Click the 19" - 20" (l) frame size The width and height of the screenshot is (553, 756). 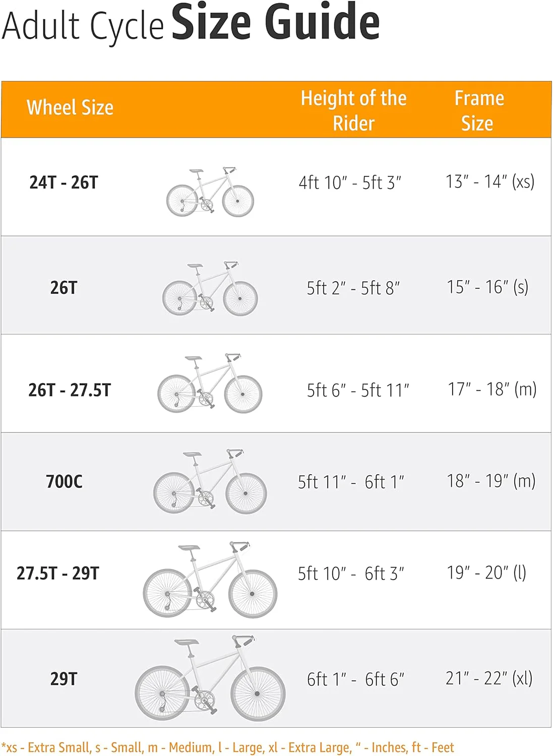pos(486,573)
